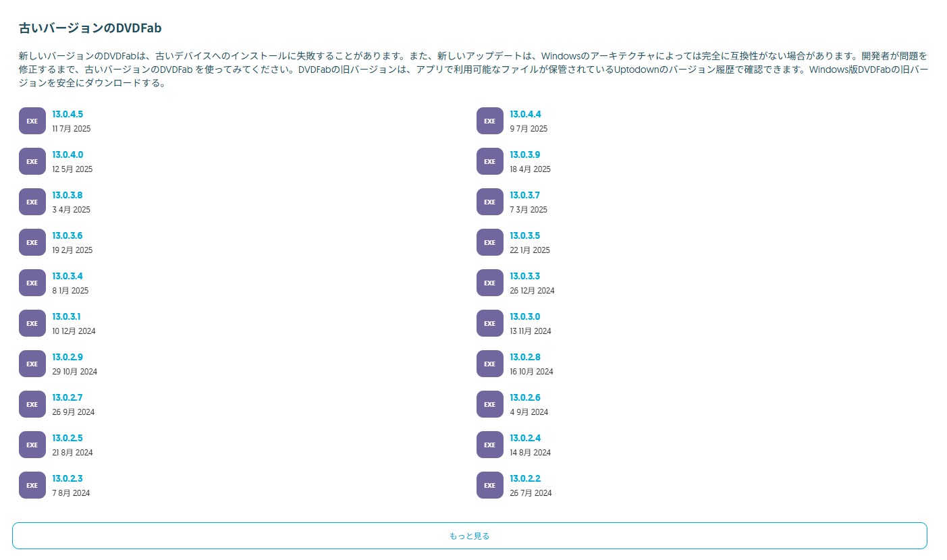This screenshot has height=560, width=947.
Task: Open version link 13.0.4.4
Action: [x=525, y=115]
